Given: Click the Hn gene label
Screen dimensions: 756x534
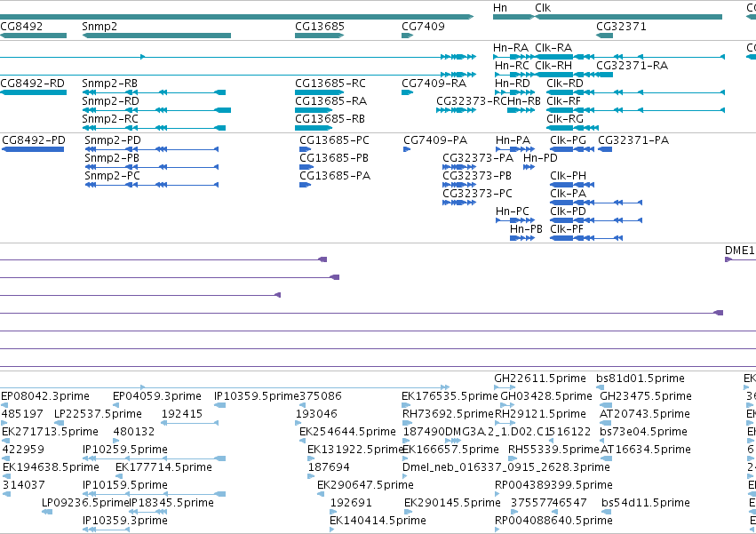Looking at the screenshot, I should [500, 8].
